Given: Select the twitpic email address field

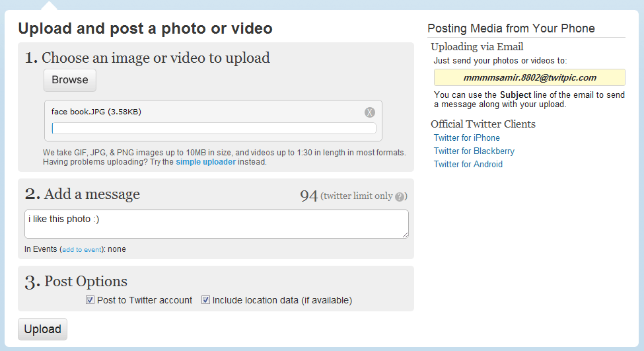Looking at the screenshot, I should click(530, 78).
